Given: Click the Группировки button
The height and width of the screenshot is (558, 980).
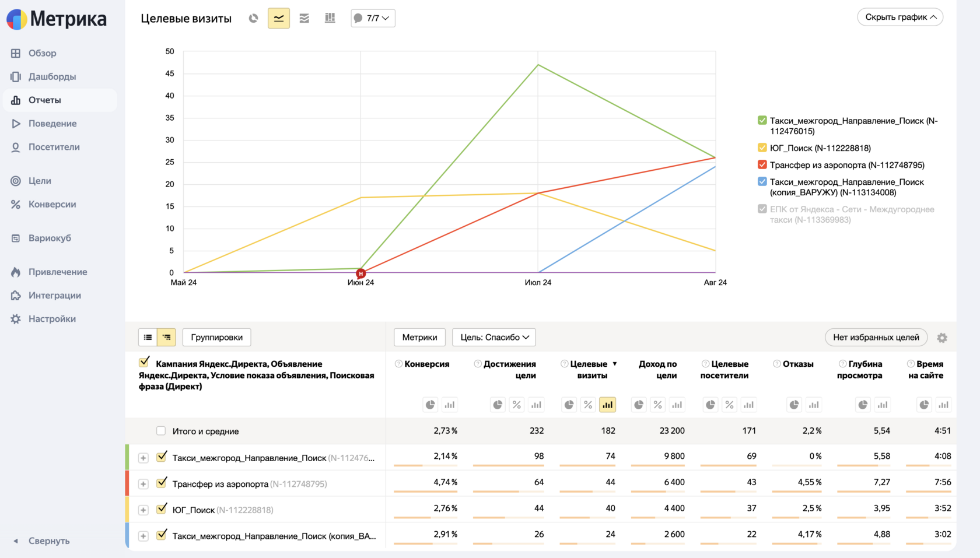Looking at the screenshot, I should click(216, 337).
